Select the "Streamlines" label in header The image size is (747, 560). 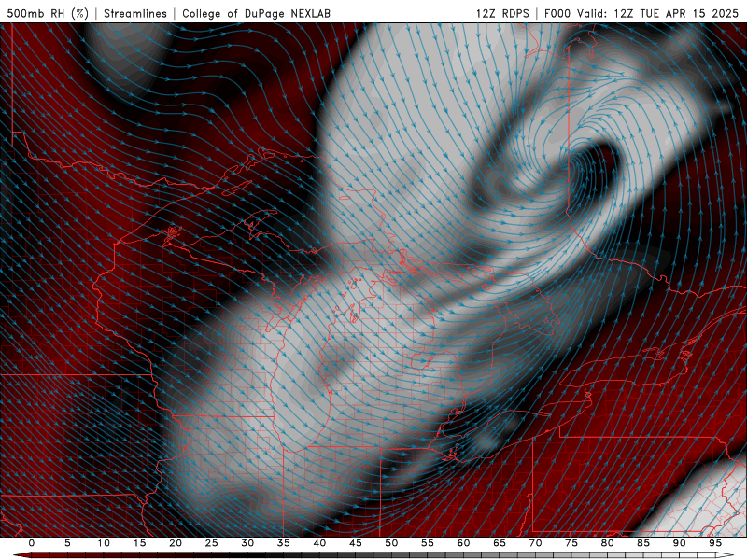(x=135, y=13)
